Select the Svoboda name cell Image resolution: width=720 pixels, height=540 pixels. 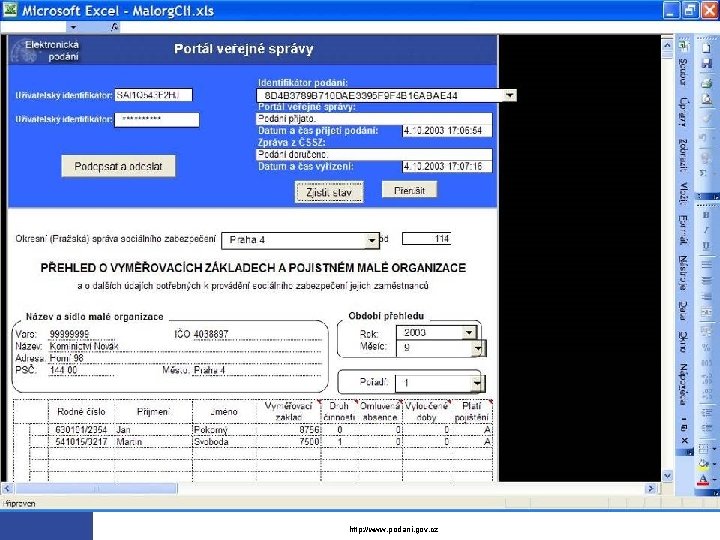[224, 442]
